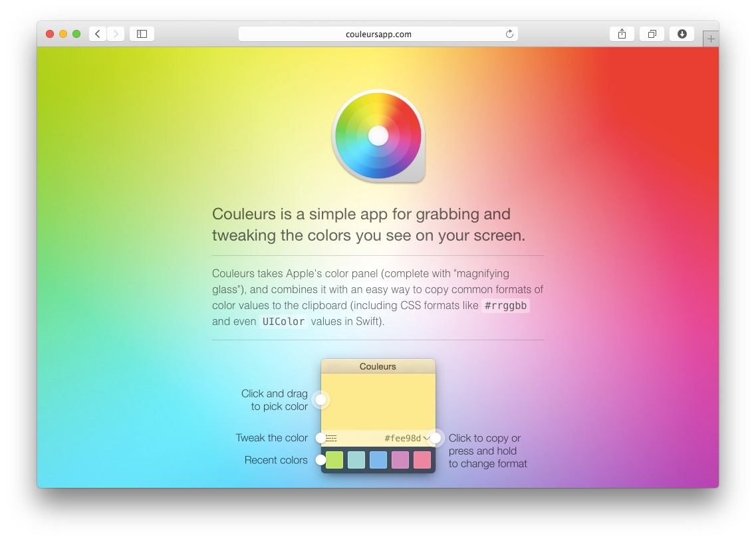The height and width of the screenshot is (541, 756).
Task: Click the UIColor code sample
Action: pos(283,321)
